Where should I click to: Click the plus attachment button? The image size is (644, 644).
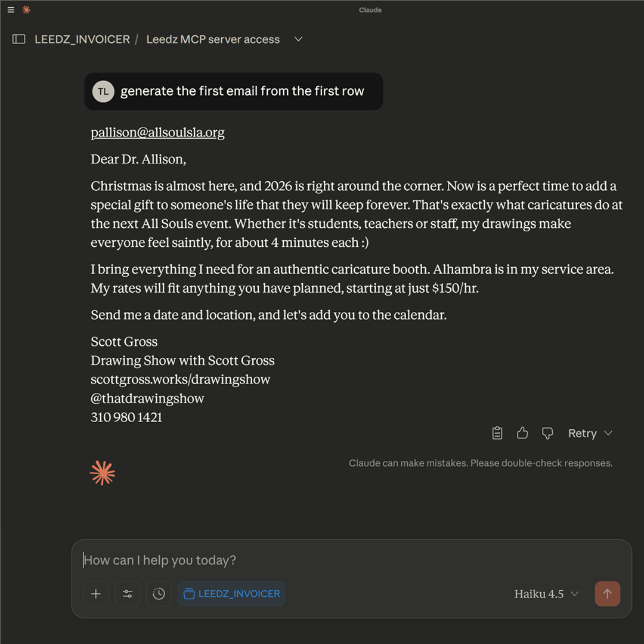(x=96, y=594)
